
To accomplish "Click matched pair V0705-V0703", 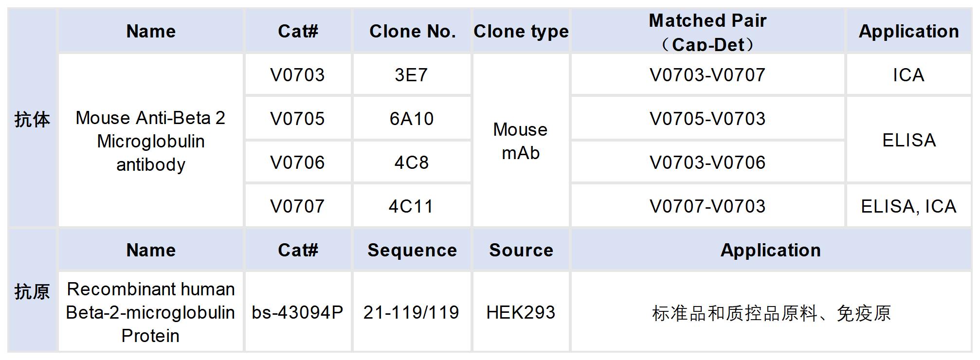I will click(x=708, y=119).
